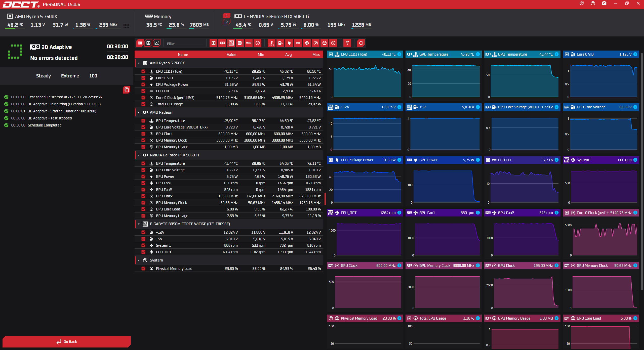Click the 'No errors detected' status text
The height and width of the screenshot is (350, 644).
coord(54,58)
